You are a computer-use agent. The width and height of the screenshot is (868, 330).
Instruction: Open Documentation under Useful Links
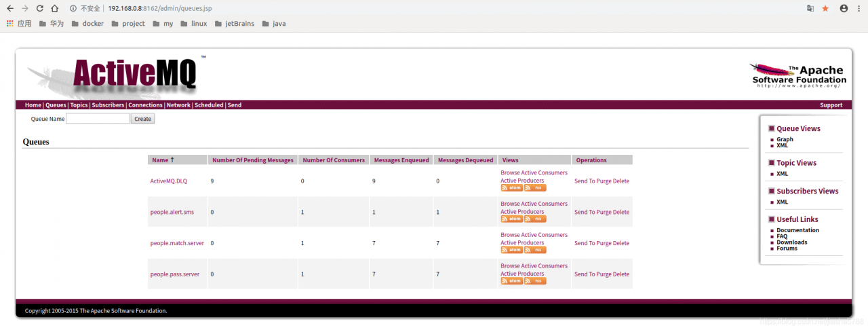pos(797,230)
